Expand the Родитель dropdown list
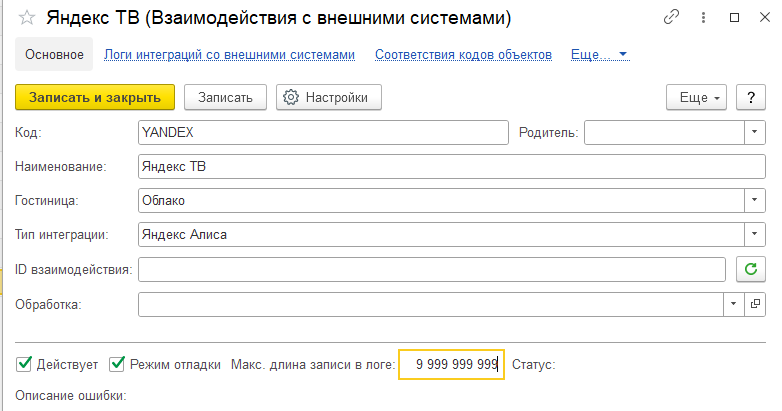The width and height of the screenshot is (782, 411). (x=752, y=132)
